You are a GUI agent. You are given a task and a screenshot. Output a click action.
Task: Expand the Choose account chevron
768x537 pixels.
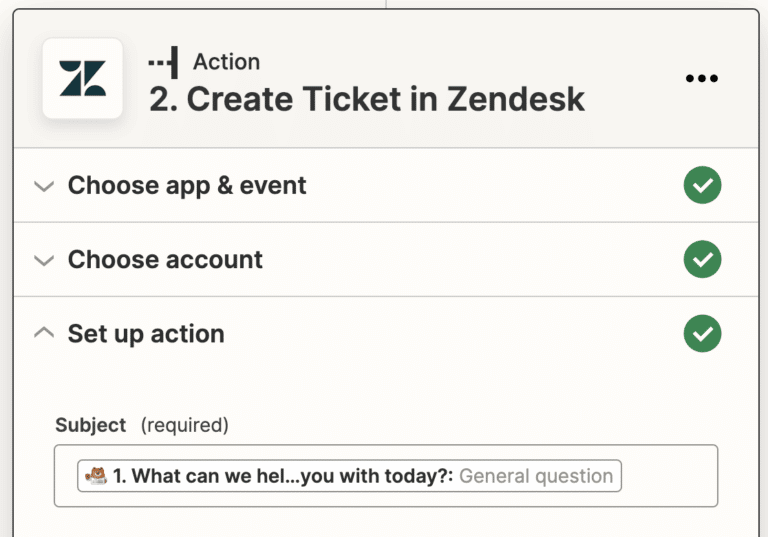43,260
